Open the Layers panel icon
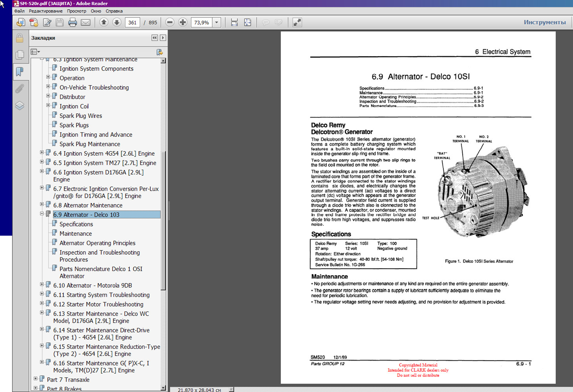This screenshot has width=573, height=392. [x=20, y=106]
